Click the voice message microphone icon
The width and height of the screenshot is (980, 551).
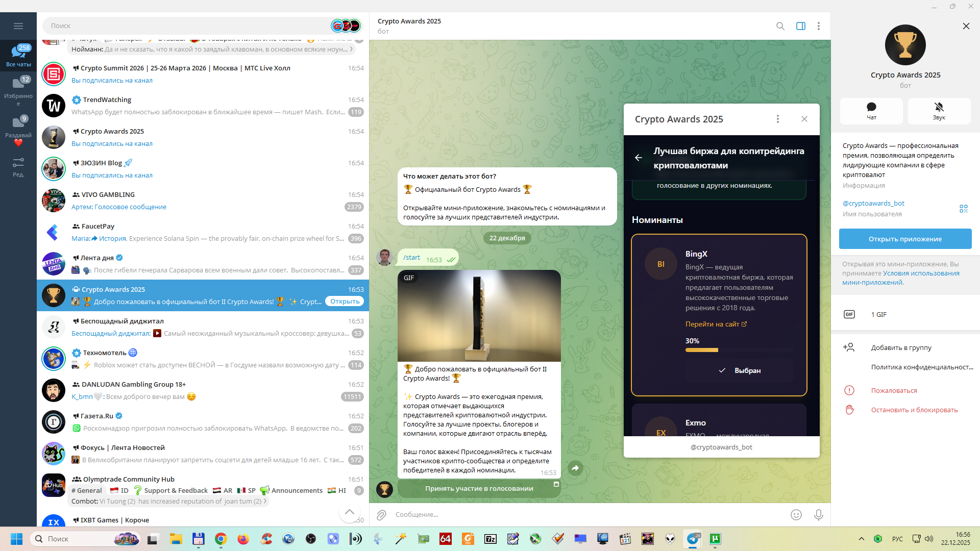pos(818,515)
